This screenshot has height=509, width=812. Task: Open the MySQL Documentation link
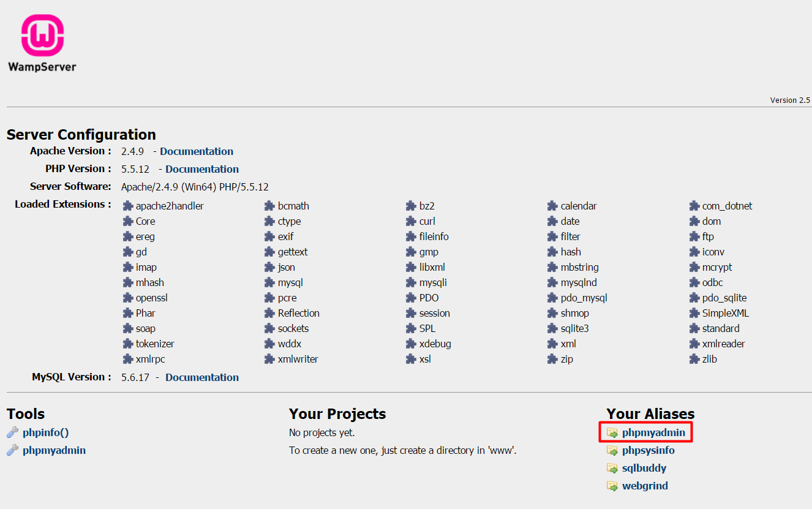point(202,377)
